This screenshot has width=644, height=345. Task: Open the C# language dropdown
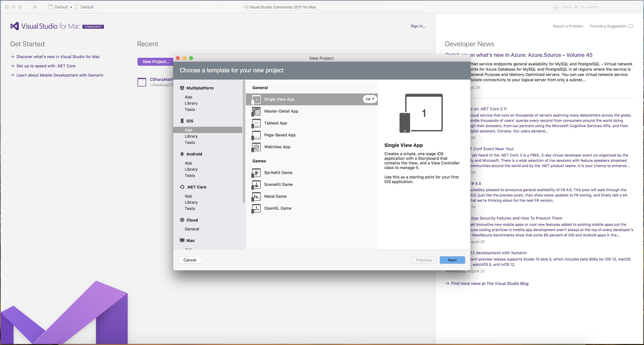pos(370,99)
